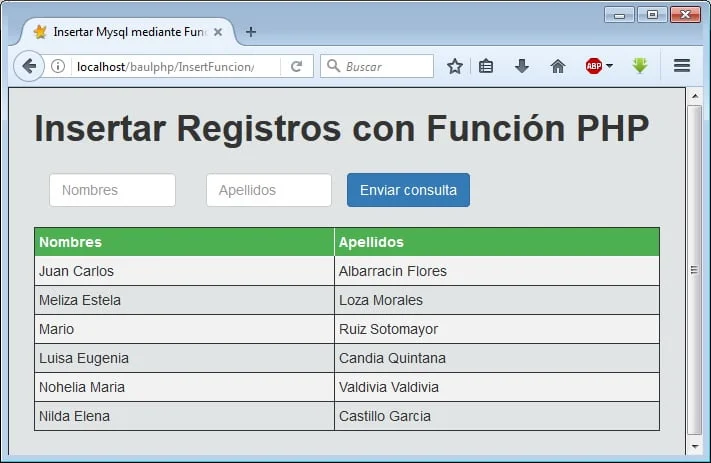
Task: Bookmark this page with the star icon
Action: pos(454,67)
